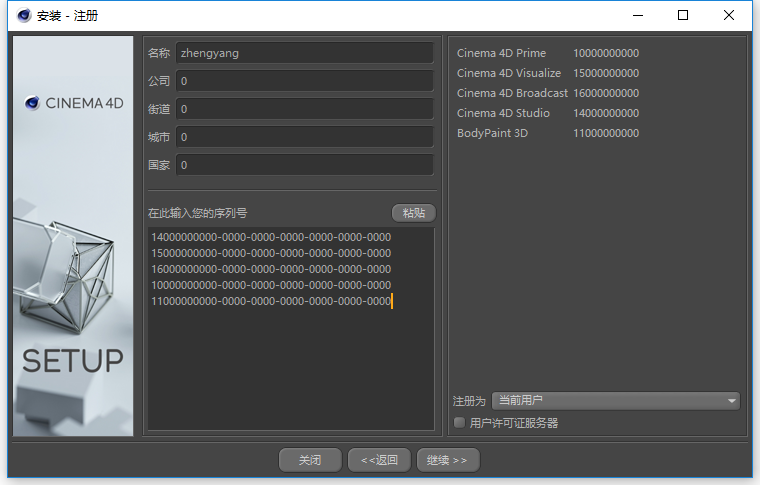This screenshot has width=760, height=485.
Task: Click the Broadcast serial number 16000000000
Action: tap(606, 93)
